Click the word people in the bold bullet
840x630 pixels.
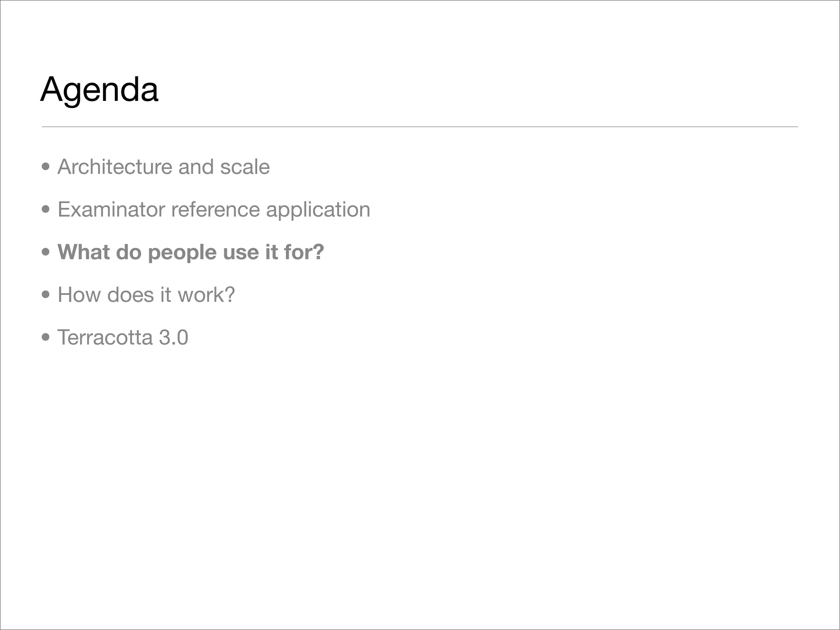pos(183,253)
